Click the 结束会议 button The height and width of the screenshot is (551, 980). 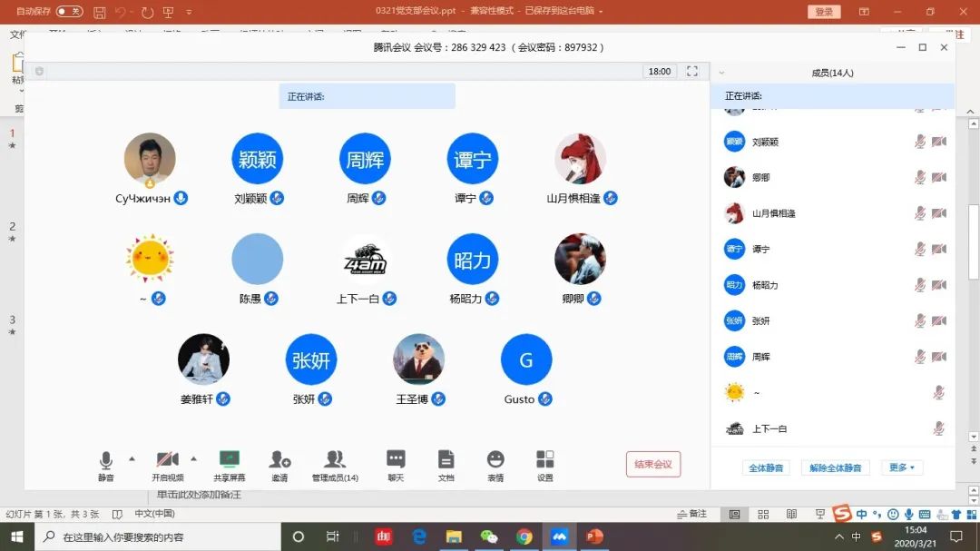(652, 464)
